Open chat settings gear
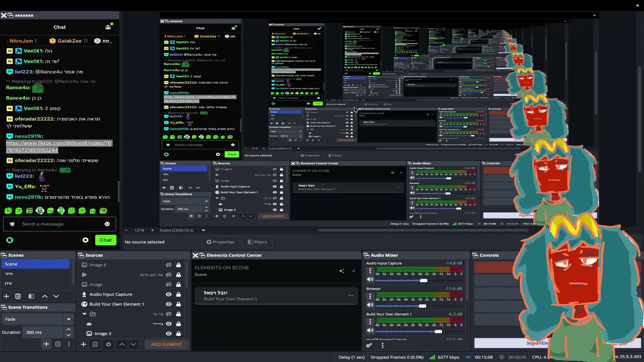 (x=86, y=240)
